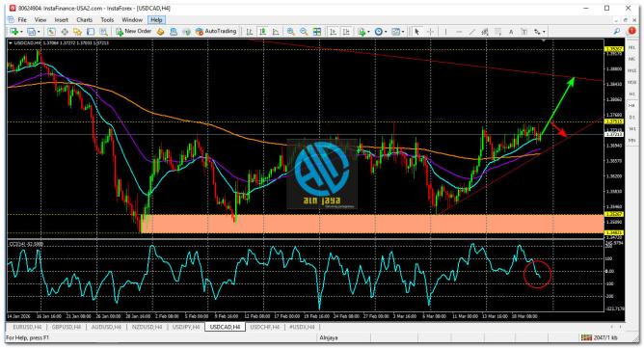Image resolution: width=644 pixels, height=348 pixels.
Task: Toggle the Chart Shift icon
Action: coord(347,32)
